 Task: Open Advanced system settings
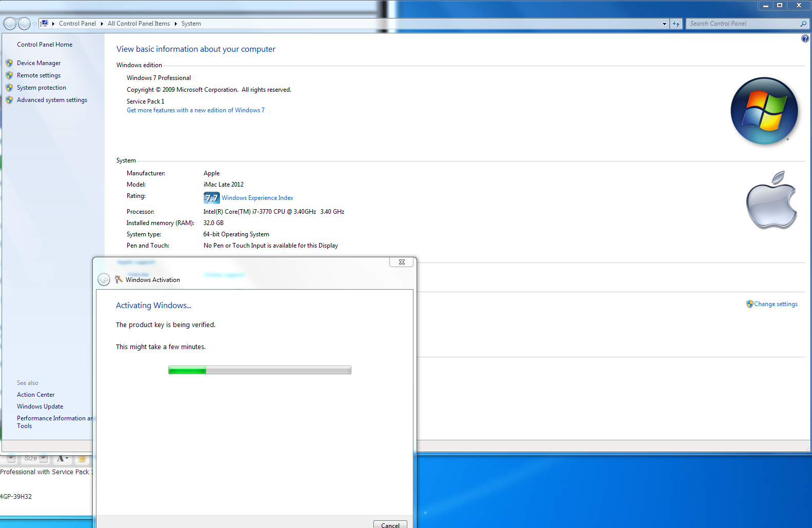pyautogui.click(x=52, y=100)
